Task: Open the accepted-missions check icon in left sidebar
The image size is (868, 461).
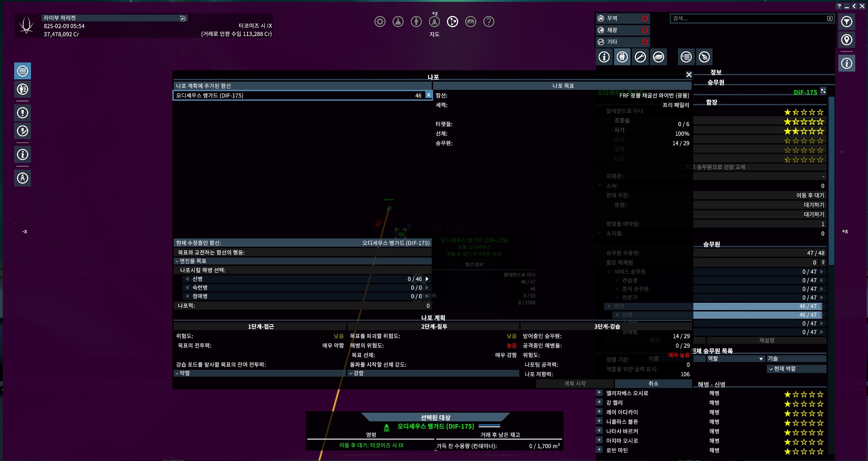Action: [23, 131]
